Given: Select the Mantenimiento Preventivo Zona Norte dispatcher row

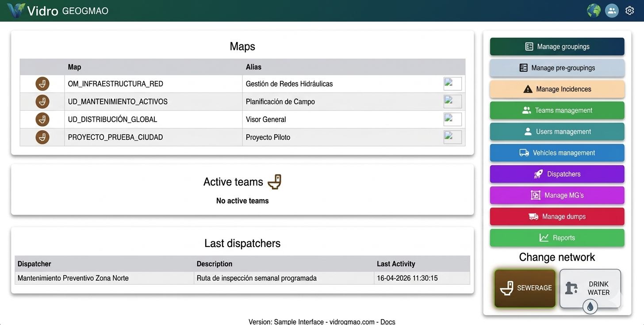Looking at the screenshot, I should [242, 278].
